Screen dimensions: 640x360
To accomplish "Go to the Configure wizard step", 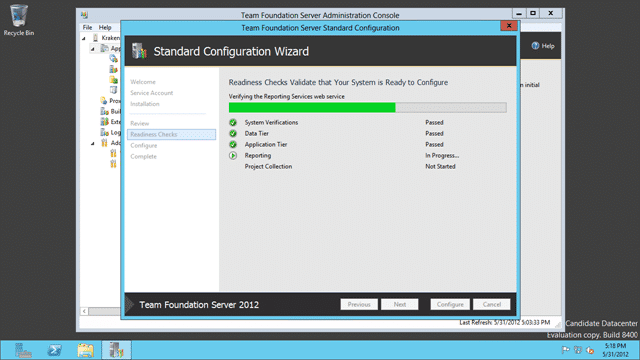I will (x=144, y=145).
